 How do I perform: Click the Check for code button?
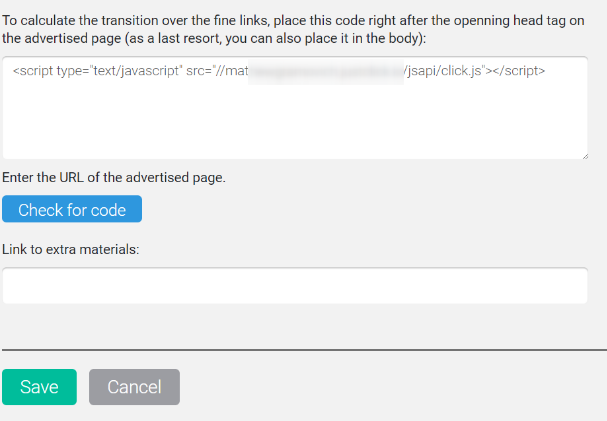[72, 209]
